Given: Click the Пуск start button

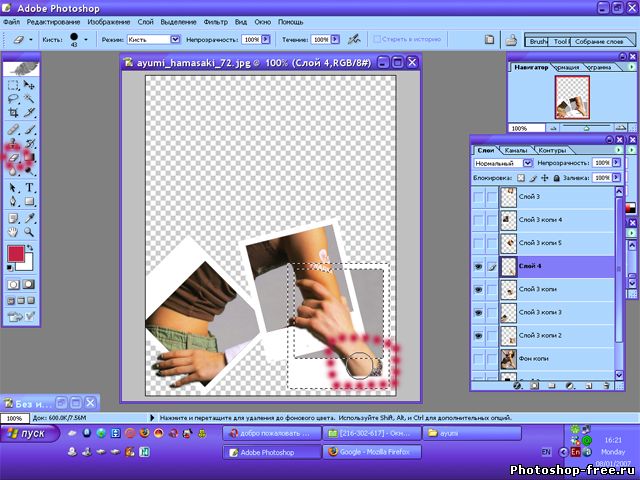Looking at the screenshot, I should (28, 433).
